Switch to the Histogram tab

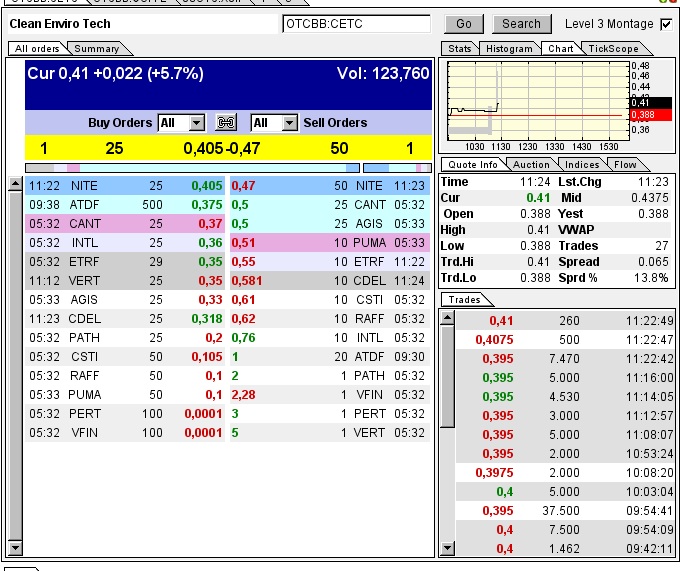coord(510,48)
